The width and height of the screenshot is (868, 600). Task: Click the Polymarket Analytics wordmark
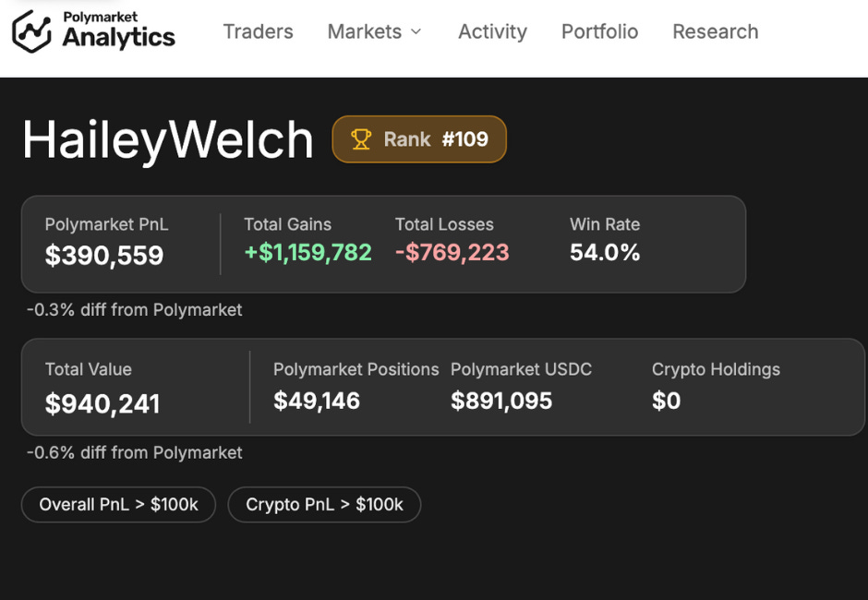(x=118, y=30)
